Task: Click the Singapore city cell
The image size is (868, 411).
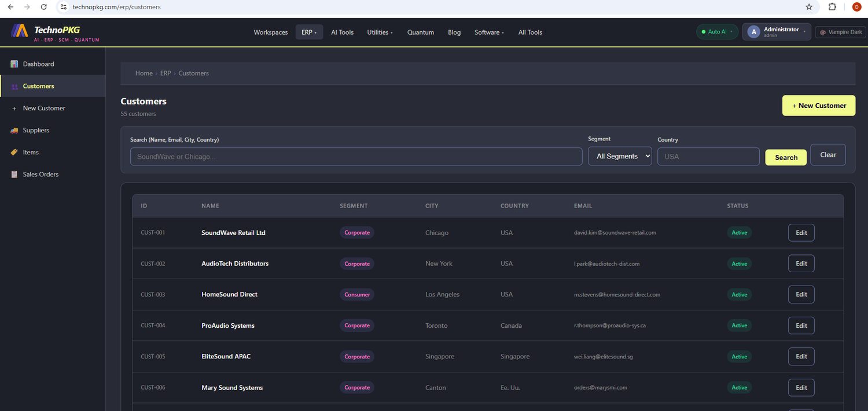Action: pos(440,357)
